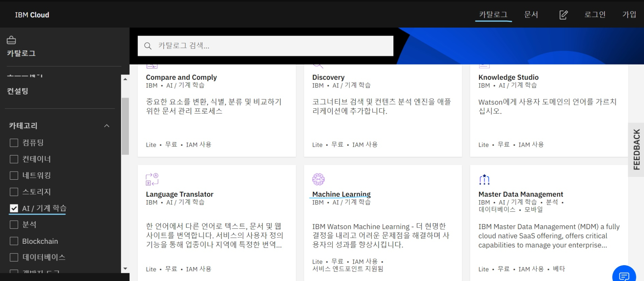This screenshot has height=281, width=644.
Task: Click the Master Data Management icon
Action: (484, 180)
